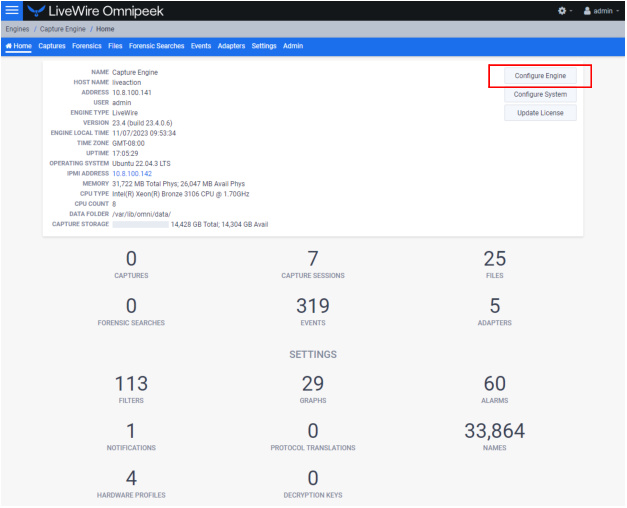The image size is (627, 508).
Task: Click the memory value 31,722 MB Total Phys
Action: tap(144, 184)
